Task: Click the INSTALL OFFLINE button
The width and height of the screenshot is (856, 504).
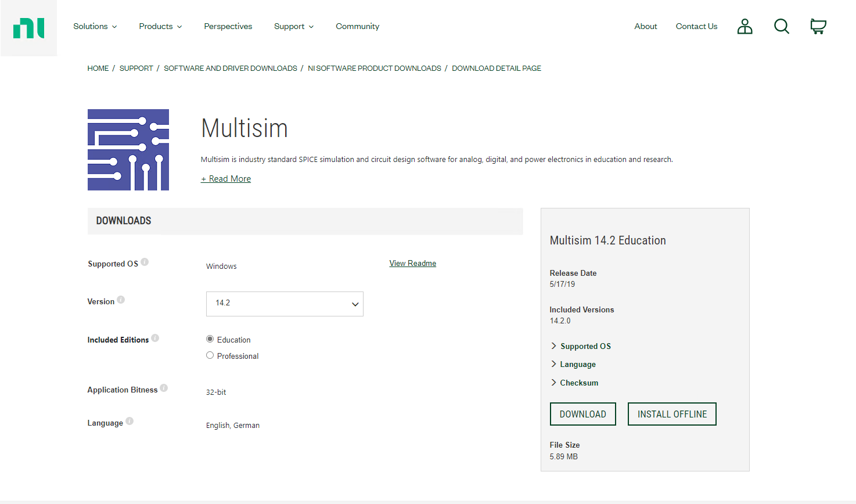Action: pos(672,414)
